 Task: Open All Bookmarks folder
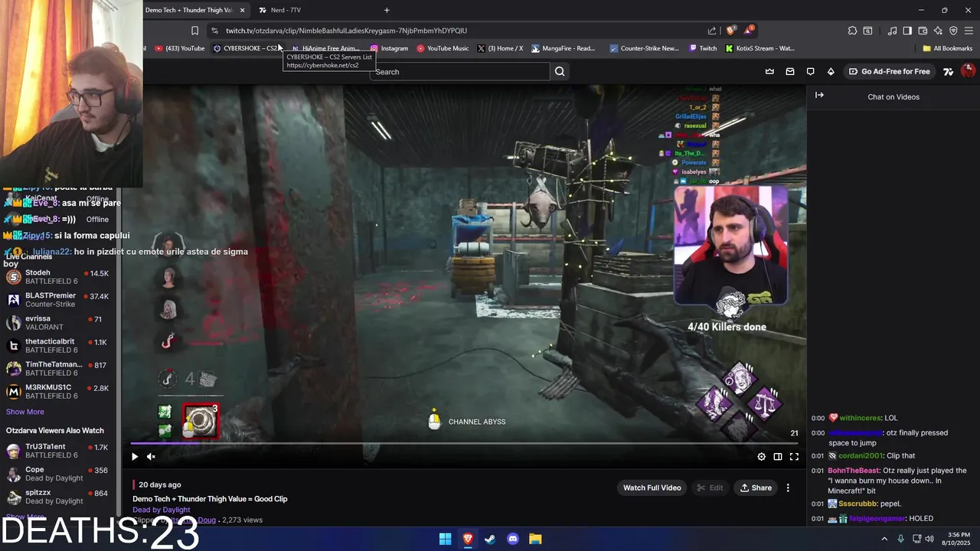pos(947,48)
